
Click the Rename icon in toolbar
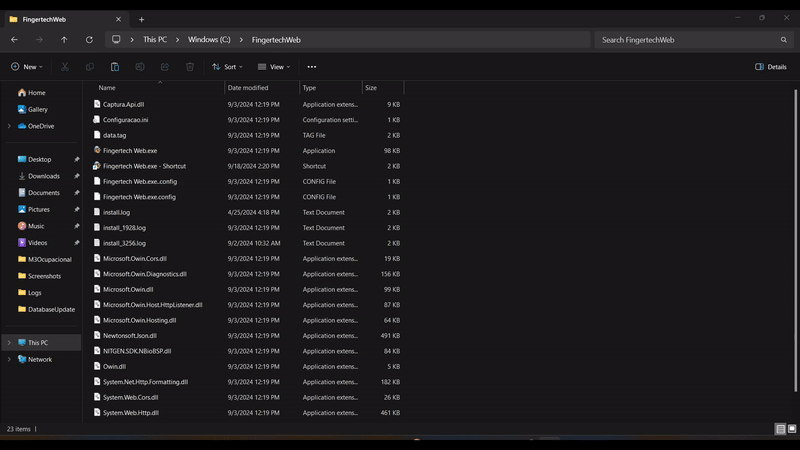tap(140, 67)
